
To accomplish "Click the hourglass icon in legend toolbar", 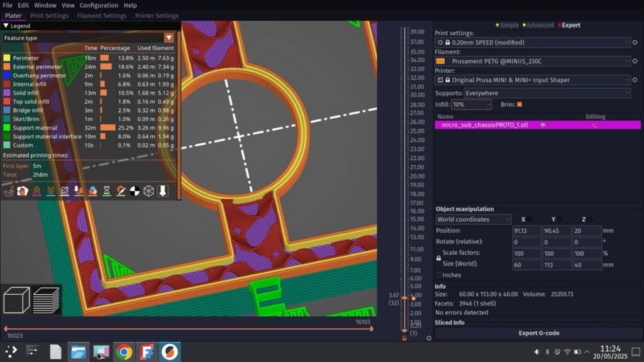I will pos(107,190).
